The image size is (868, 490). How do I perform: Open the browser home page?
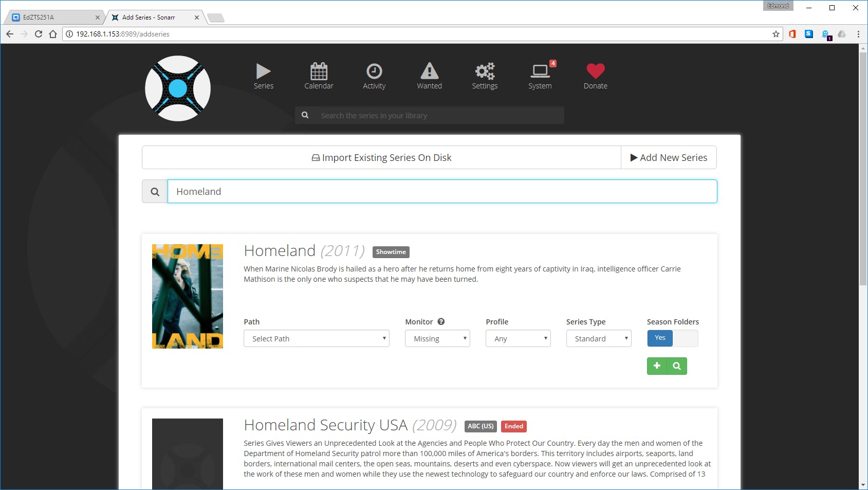(53, 34)
